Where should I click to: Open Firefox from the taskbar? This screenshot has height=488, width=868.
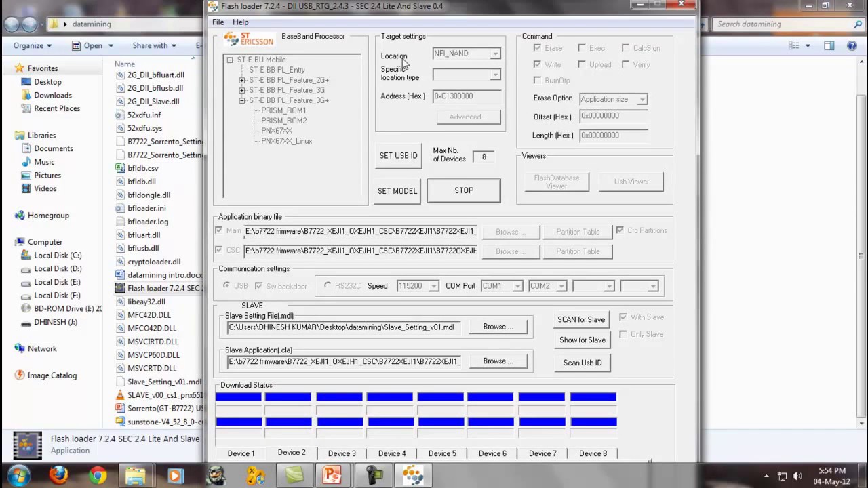tap(58, 476)
